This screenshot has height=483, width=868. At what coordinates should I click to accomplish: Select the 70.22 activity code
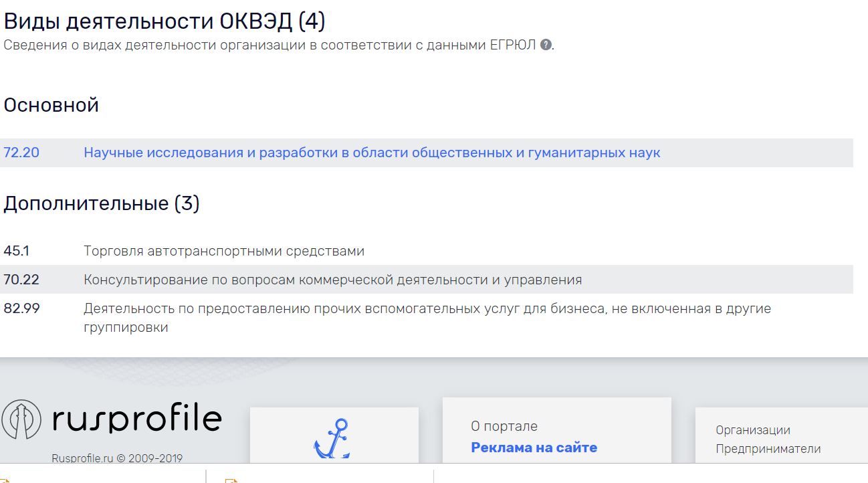(21, 280)
